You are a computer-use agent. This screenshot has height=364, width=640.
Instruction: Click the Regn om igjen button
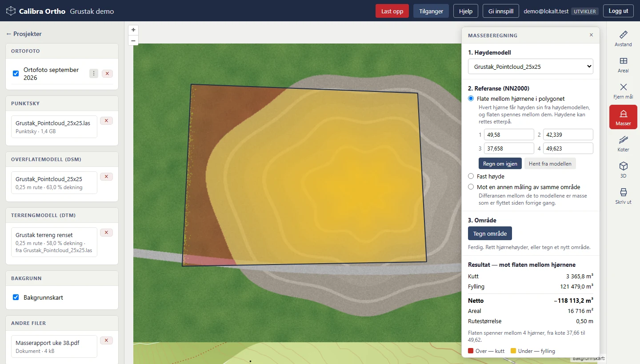click(500, 163)
